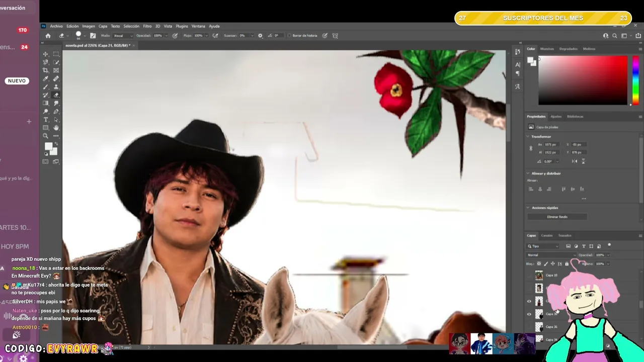Toggle airbrush-style buildup button
The image size is (644, 362).
tap(215, 36)
